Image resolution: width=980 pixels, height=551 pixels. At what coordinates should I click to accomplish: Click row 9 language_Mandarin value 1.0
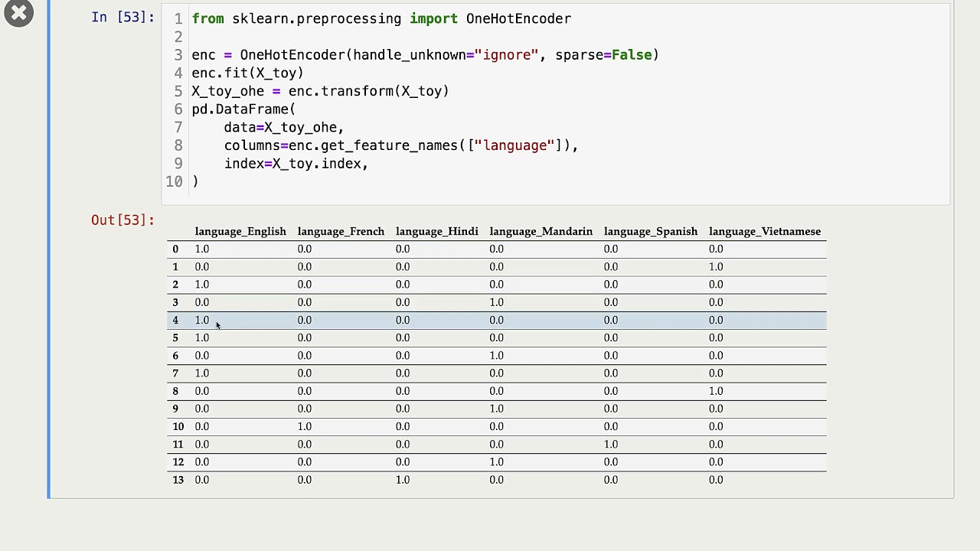(x=497, y=409)
